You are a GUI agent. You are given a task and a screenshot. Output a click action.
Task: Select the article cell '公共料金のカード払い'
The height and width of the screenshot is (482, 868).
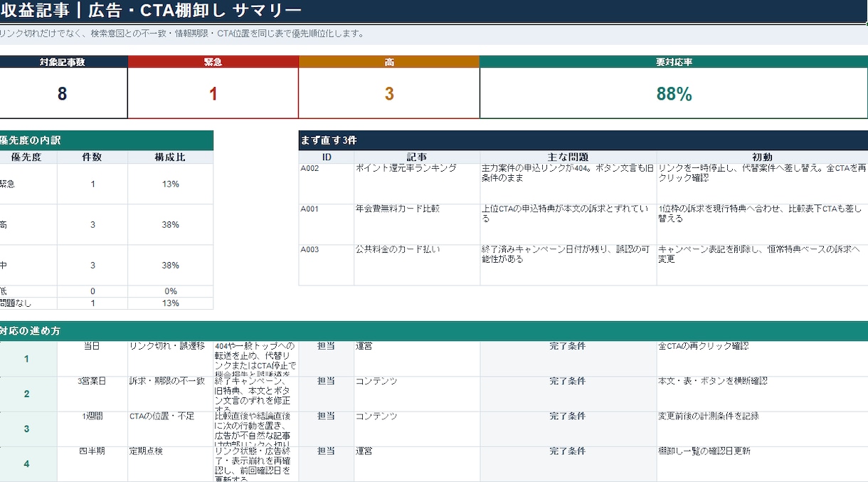[417, 266]
